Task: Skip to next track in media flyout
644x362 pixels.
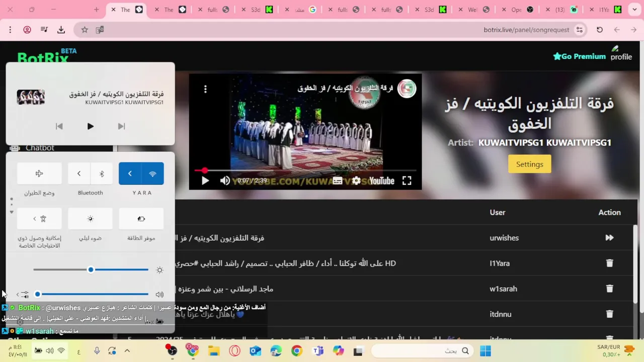Action: click(x=121, y=126)
